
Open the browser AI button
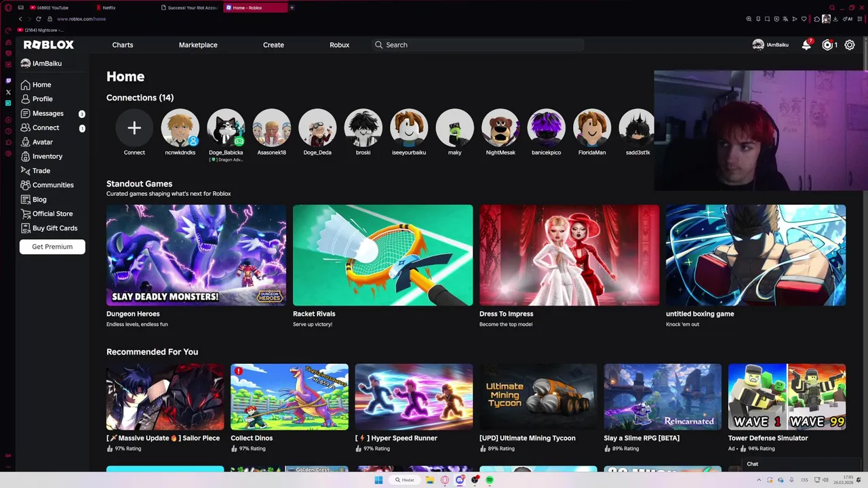coord(848,19)
